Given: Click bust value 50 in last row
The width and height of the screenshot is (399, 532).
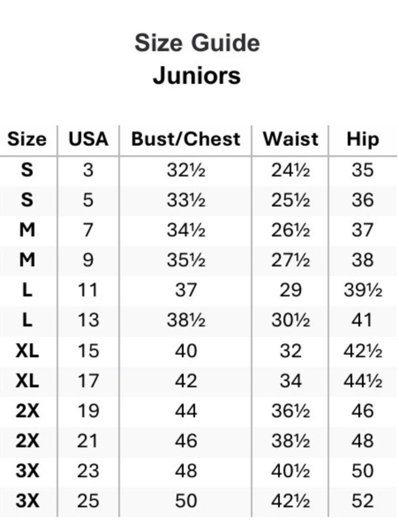Looking at the screenshot, I should click(186, 501).
